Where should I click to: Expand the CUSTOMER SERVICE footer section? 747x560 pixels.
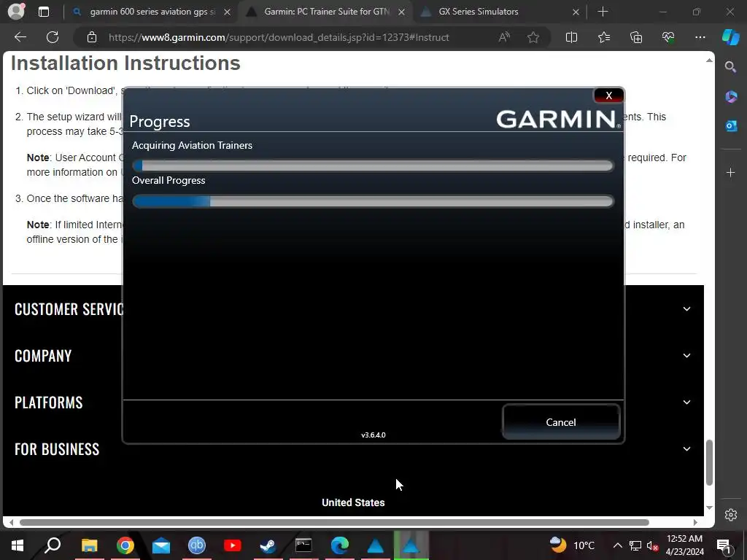click(686, 309)
